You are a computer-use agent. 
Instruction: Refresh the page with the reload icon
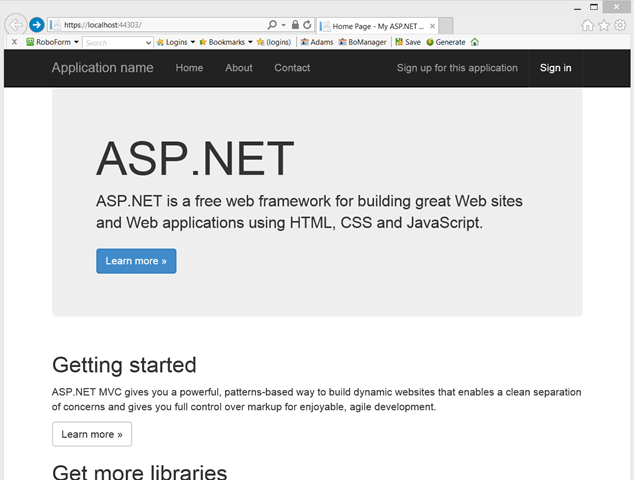pos(307,25)
